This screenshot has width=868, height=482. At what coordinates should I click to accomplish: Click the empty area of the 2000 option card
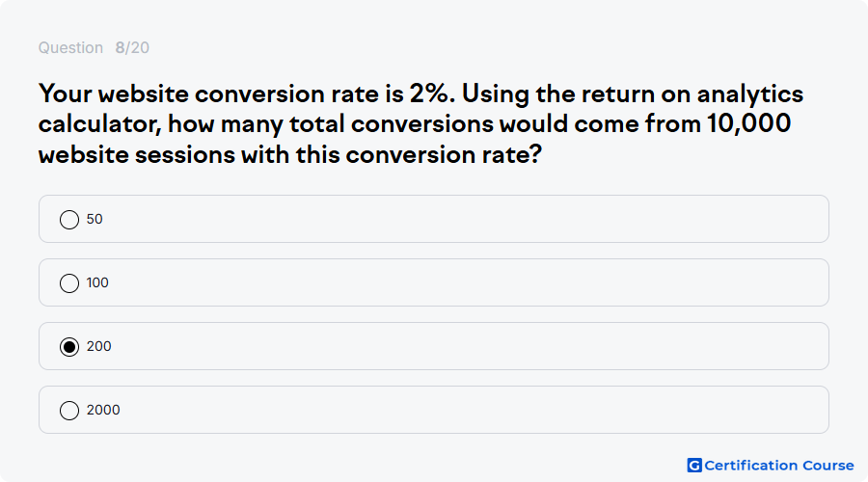[x=465, y=410]
